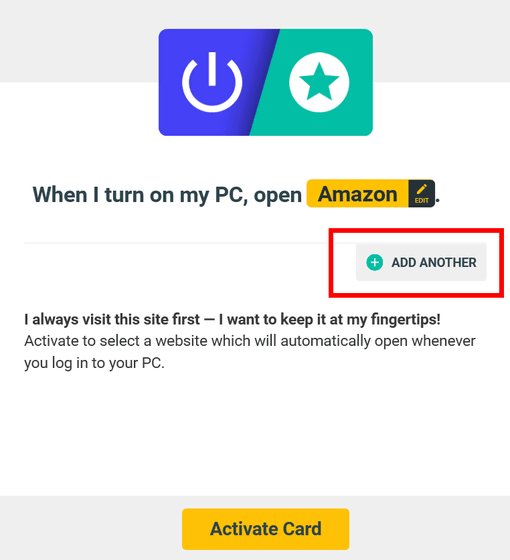510x560 pixels.
Task: Click the word "open" before Amazon label
Action: tap(278, 196)
